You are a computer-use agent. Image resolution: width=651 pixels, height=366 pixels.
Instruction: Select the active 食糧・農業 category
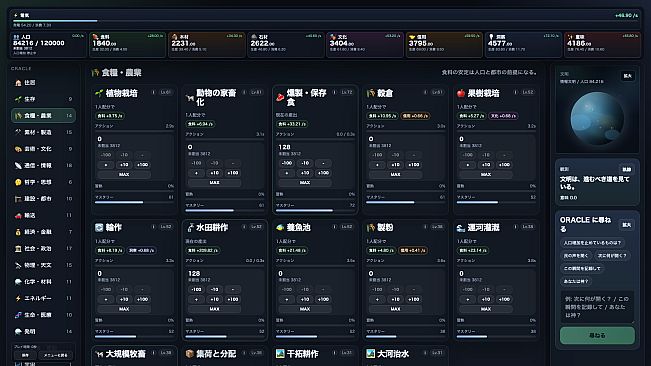coord(43,116)
